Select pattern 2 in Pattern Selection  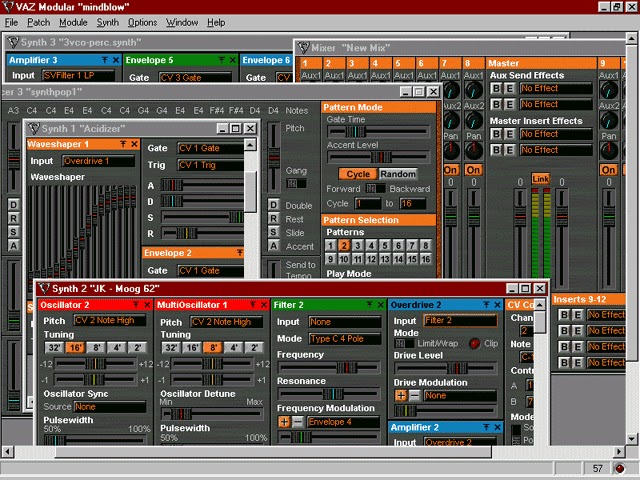344,245
